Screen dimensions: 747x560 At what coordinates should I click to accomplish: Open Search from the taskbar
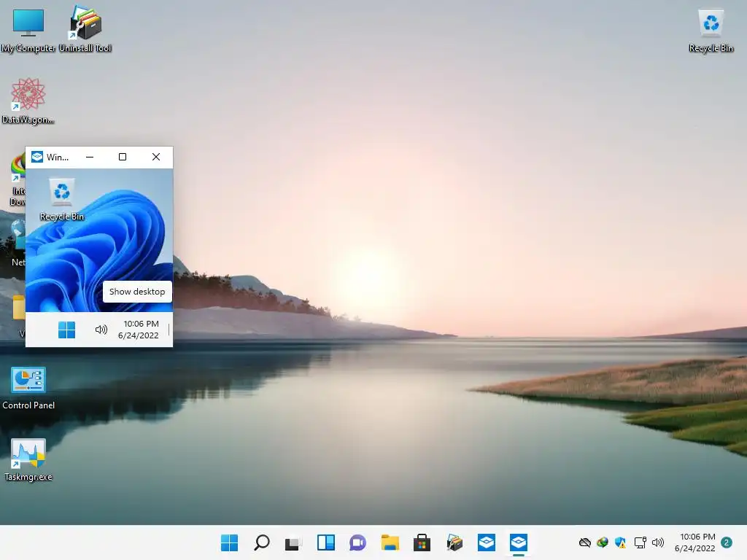click(262, 542)
